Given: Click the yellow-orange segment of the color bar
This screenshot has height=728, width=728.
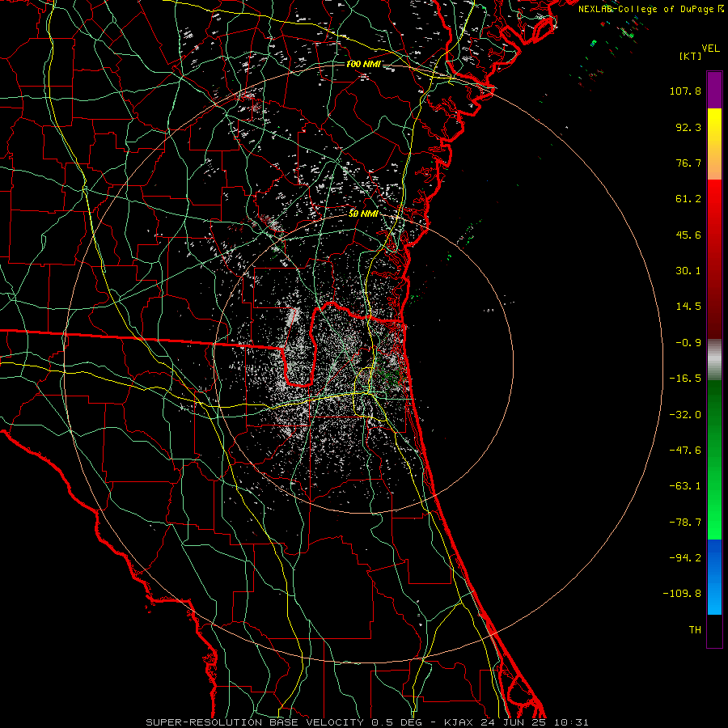Looking at the screenshot, I should point(714,144).
